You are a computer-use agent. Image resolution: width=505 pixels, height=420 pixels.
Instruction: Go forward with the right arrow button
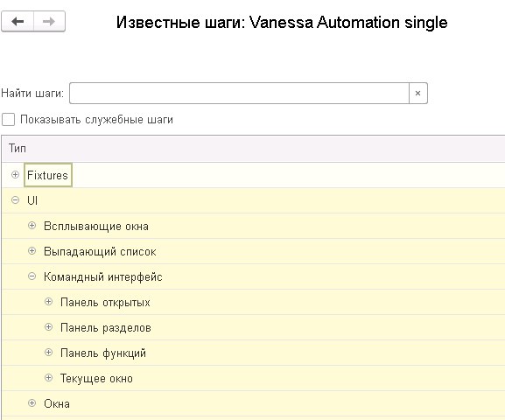click(x=49, y=22)
